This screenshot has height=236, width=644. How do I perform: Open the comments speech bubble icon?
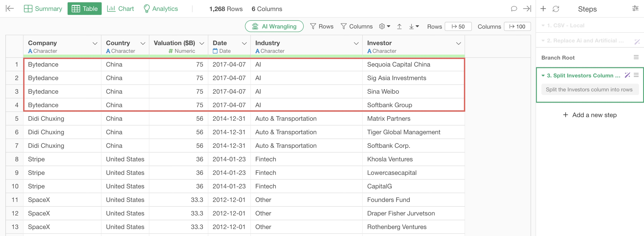pyautogui.click(x=514, y=9)
